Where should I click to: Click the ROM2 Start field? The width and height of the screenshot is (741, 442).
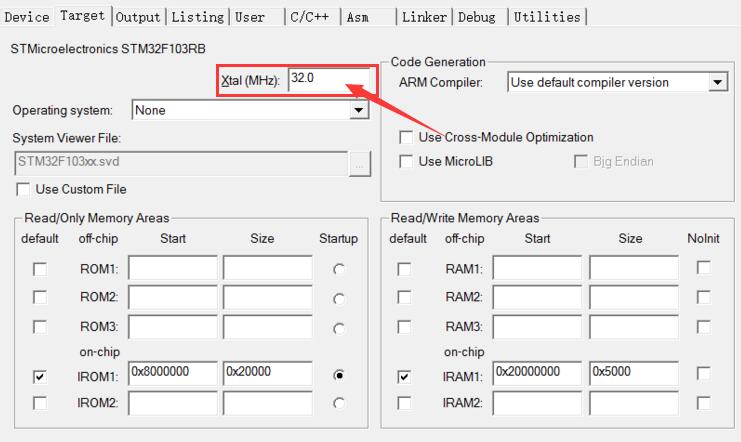173,297
